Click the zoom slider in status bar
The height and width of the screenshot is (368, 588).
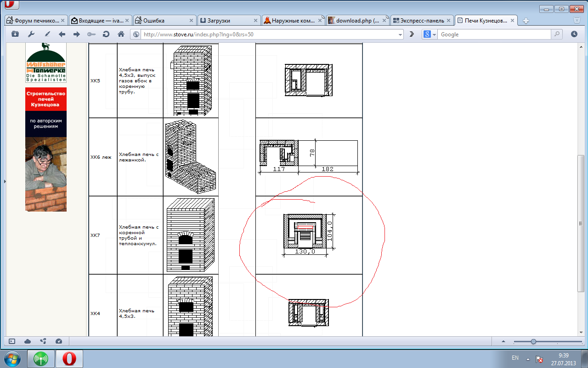click(533, 342)
